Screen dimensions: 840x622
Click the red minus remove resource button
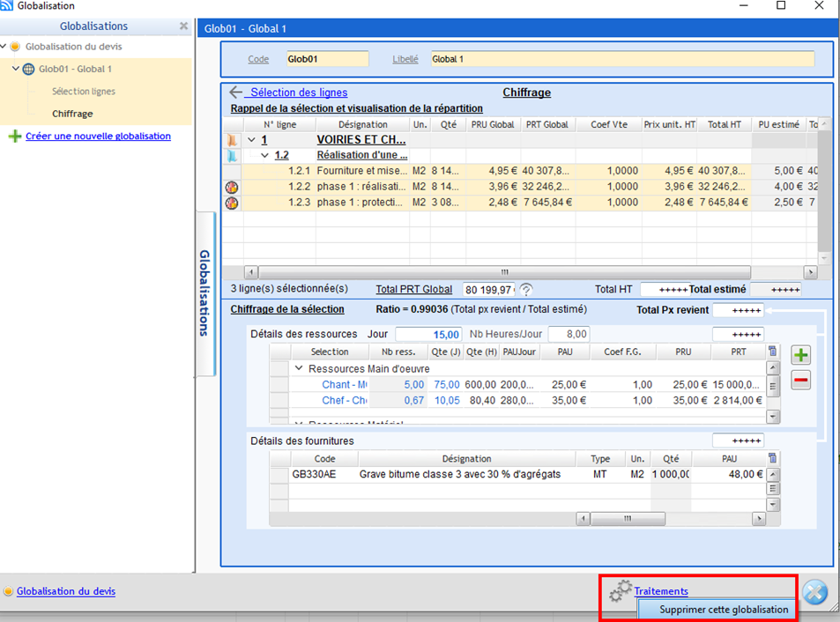click(801, 381)
